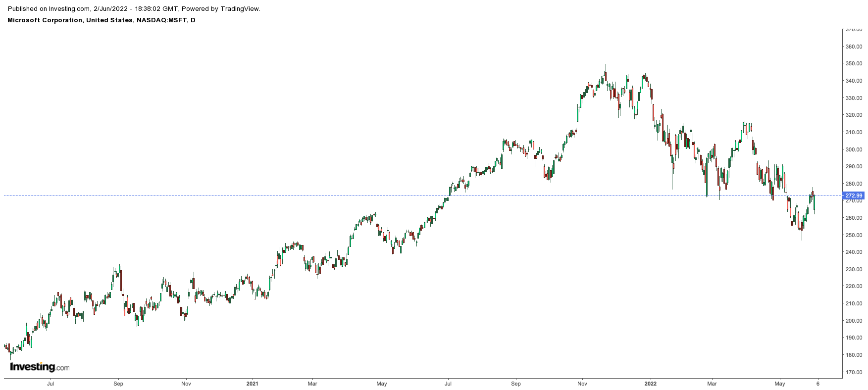Select the "Microsoft Corporation, United States, NASDAQ:MSFT, D" title
The image size is (868, 390).
(102, 20)
